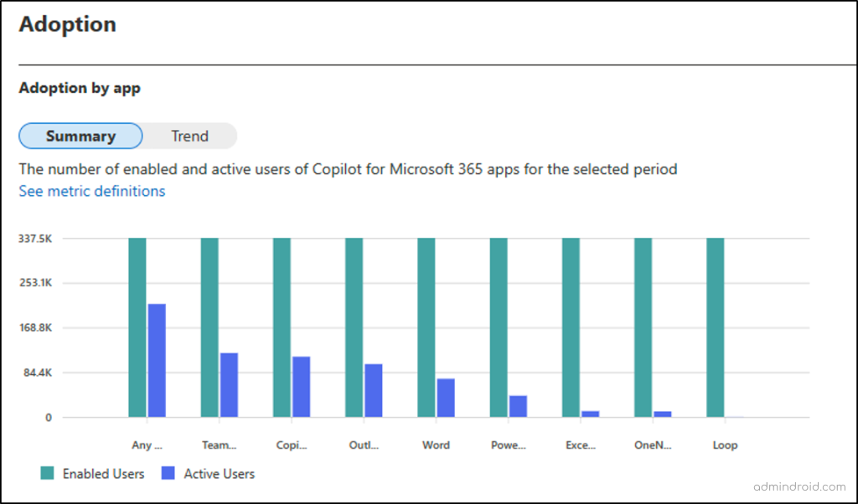The height and width of the screenshot is (504, 858).
Task: Click the Active Users bar for Any app
Action: coord(157,360)
